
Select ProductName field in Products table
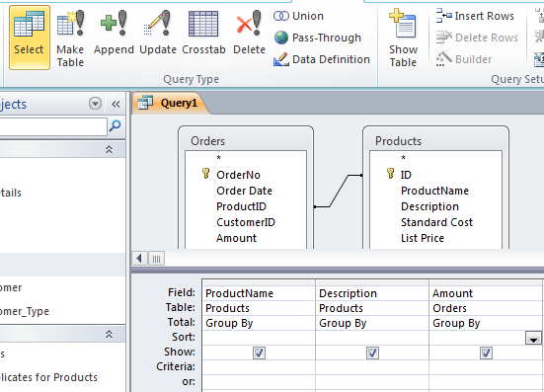(x=434, y=191)
